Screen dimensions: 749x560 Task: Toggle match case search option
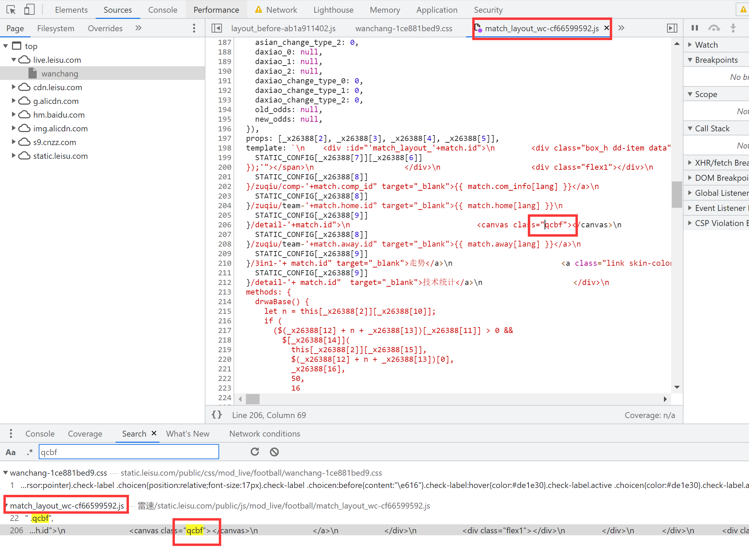(x=11, y=452)
